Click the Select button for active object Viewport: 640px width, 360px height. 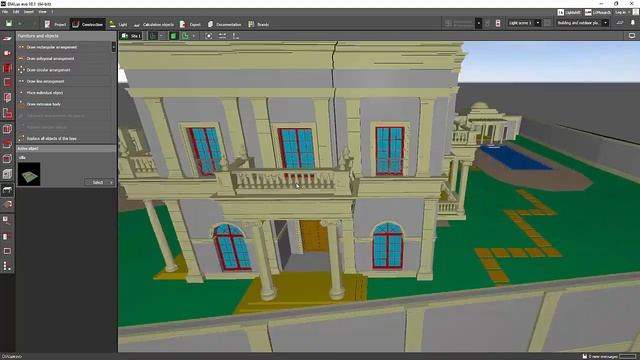(x=100, y=182)
